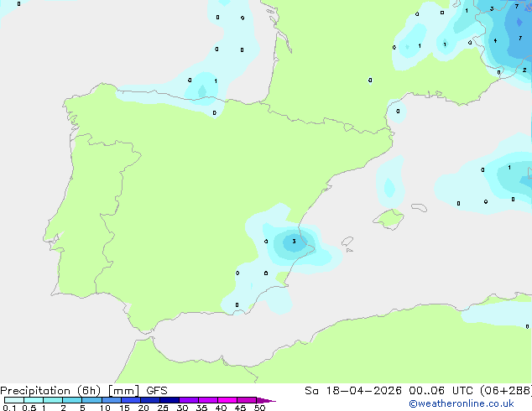Screen dimensions: 532x411
Task: Select the '(06+288)' forecast offset text
Action: (506, 391)
